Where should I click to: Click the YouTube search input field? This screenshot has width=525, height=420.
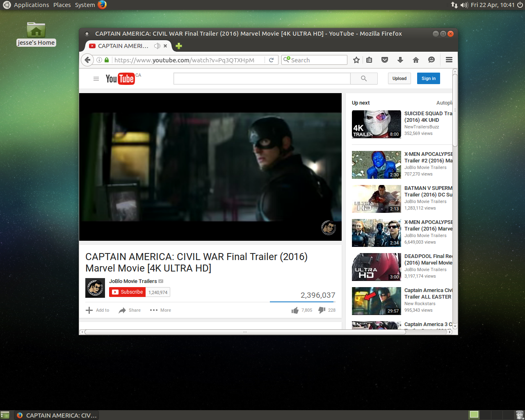point(262,78)
